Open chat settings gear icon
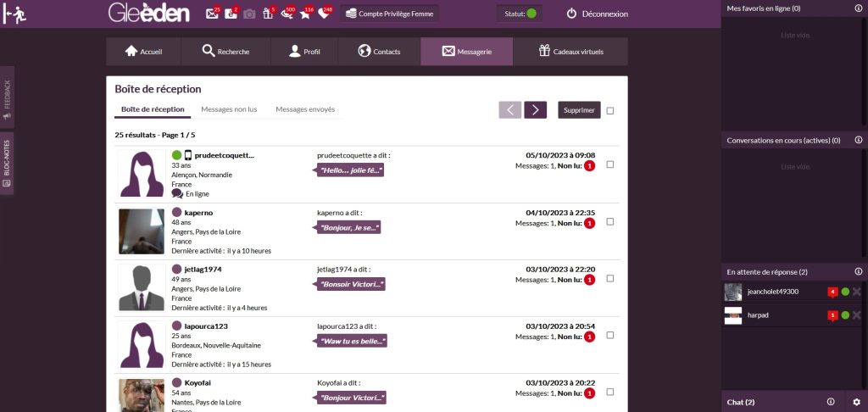 (856, 402)
